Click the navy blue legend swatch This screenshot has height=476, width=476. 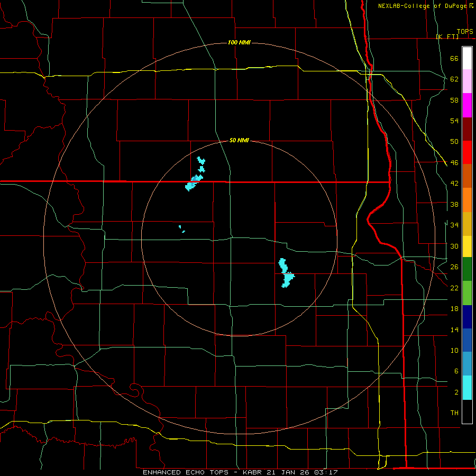point(467,317)
